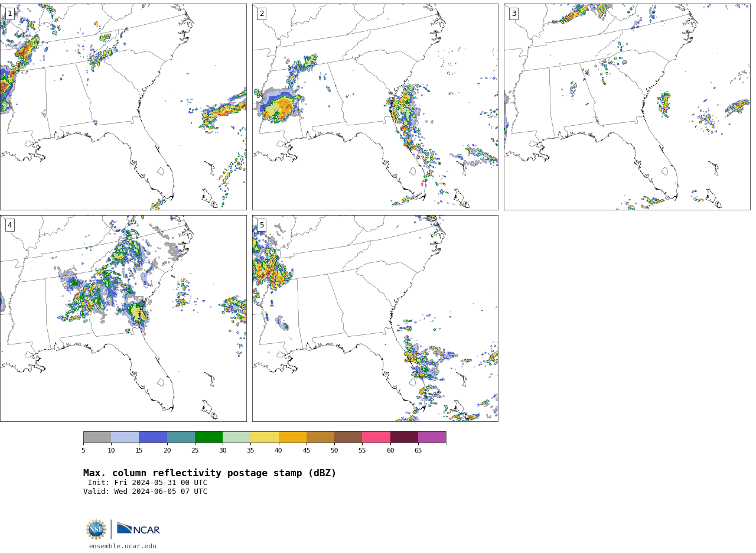Click the panel number 3 label

[x=513, y=14]
